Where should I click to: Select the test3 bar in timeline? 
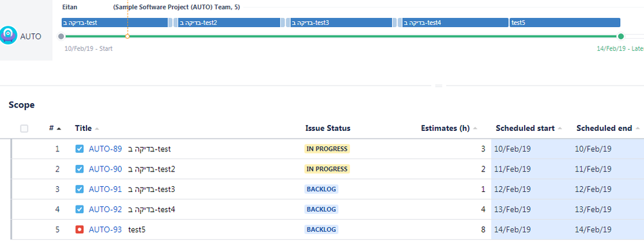341,23
